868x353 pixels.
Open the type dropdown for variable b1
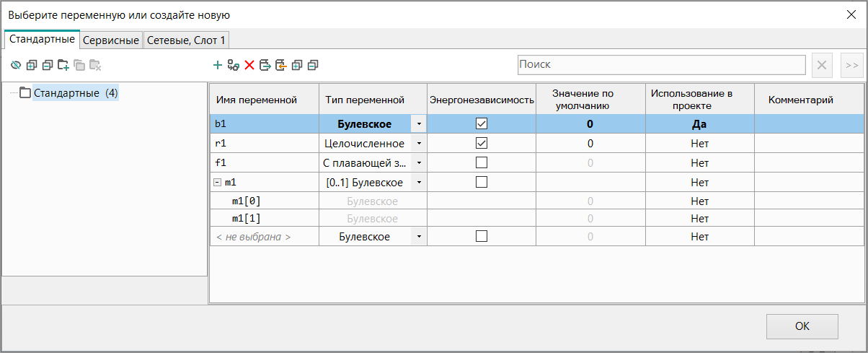(x=419, y=124)
